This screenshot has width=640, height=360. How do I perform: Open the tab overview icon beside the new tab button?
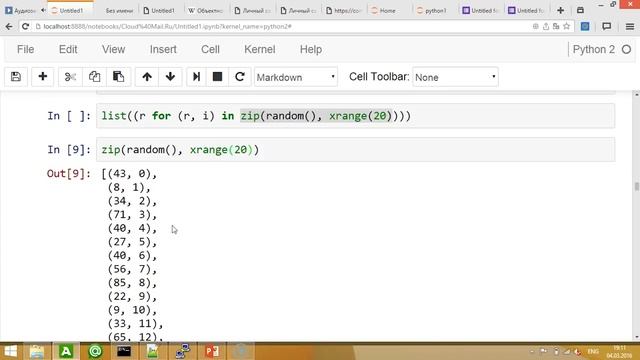[x=580, y=10]
